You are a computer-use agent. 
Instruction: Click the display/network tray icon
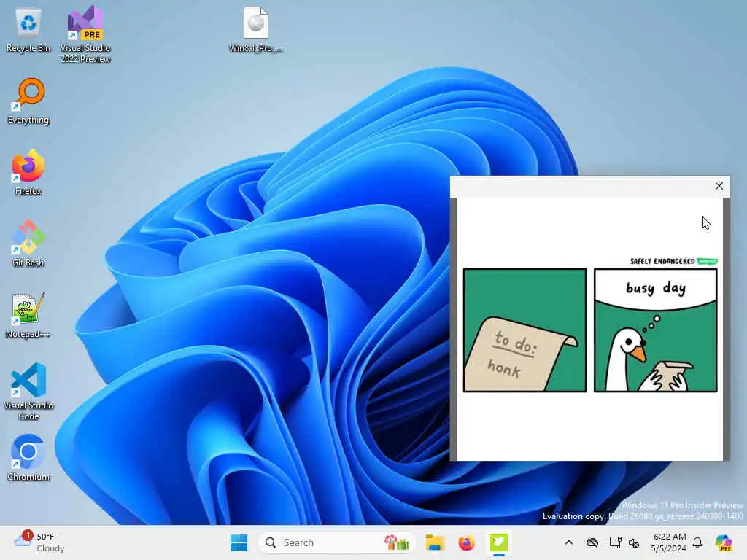click(x=615, y=542)
